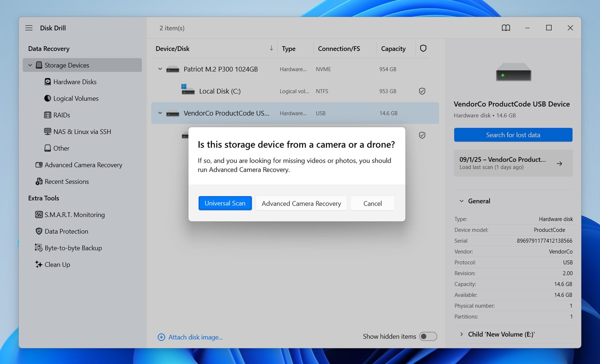Collapse the General details section

click(461, 201)
